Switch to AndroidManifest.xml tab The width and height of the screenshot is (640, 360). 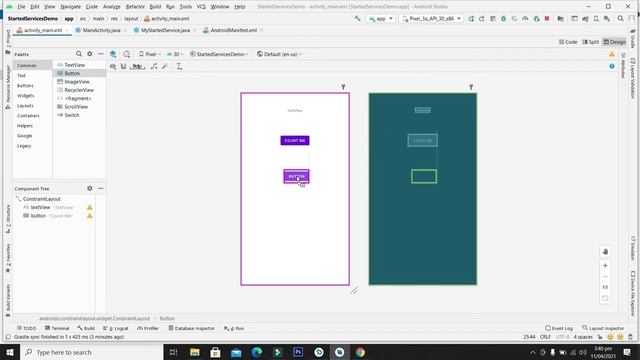point(233,30)
